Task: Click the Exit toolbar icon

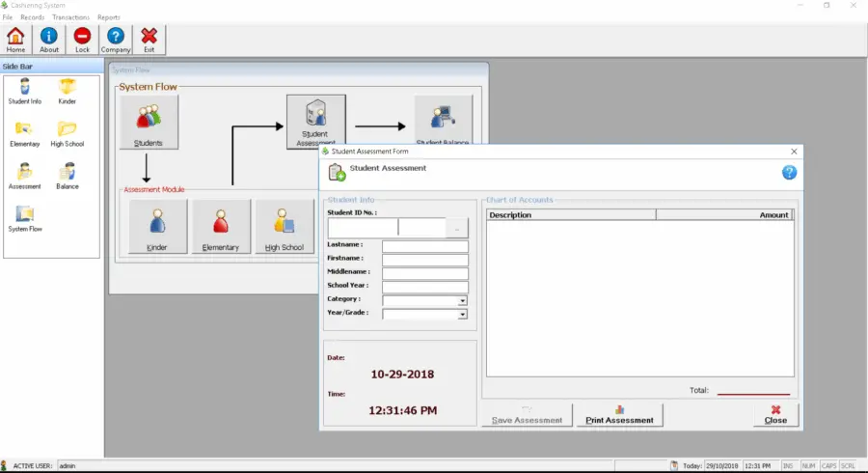Action: click(149, 40)
